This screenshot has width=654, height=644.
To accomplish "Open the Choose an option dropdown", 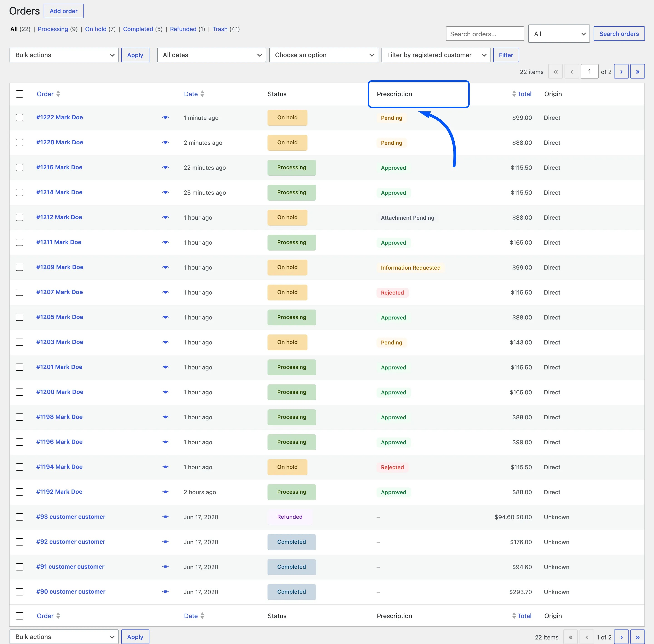I will coord(324,55).
